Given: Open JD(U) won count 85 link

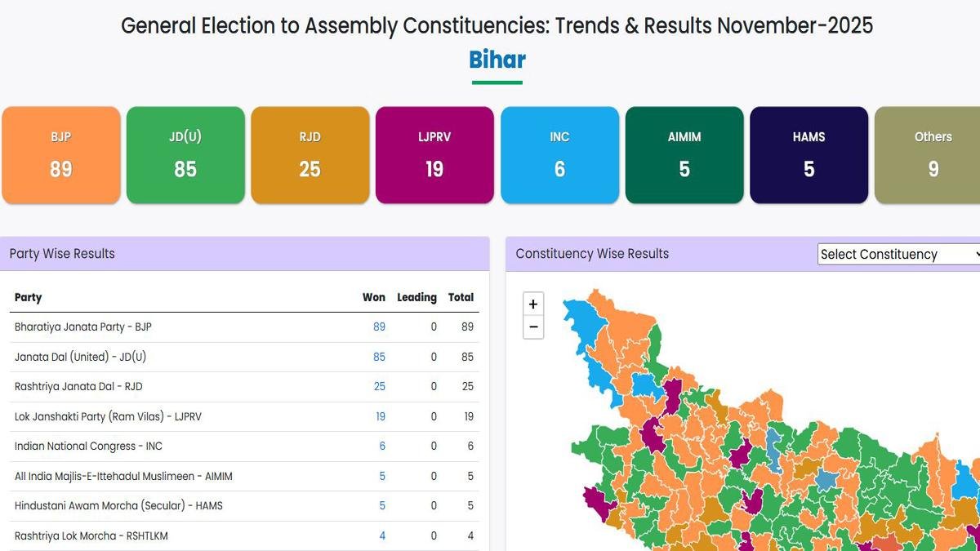Looking at the screenshot, I should pyautogui.click(x=379, y=357).
